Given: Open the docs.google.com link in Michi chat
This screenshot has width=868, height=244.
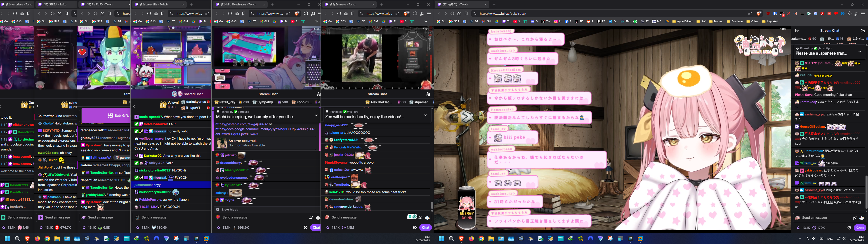Looking at the screenshot, I should (265, 131).
